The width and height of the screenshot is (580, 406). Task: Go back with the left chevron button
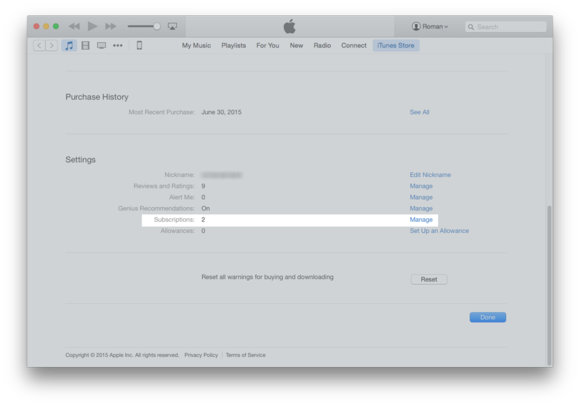pyautogui.click(x=39, y=45)
